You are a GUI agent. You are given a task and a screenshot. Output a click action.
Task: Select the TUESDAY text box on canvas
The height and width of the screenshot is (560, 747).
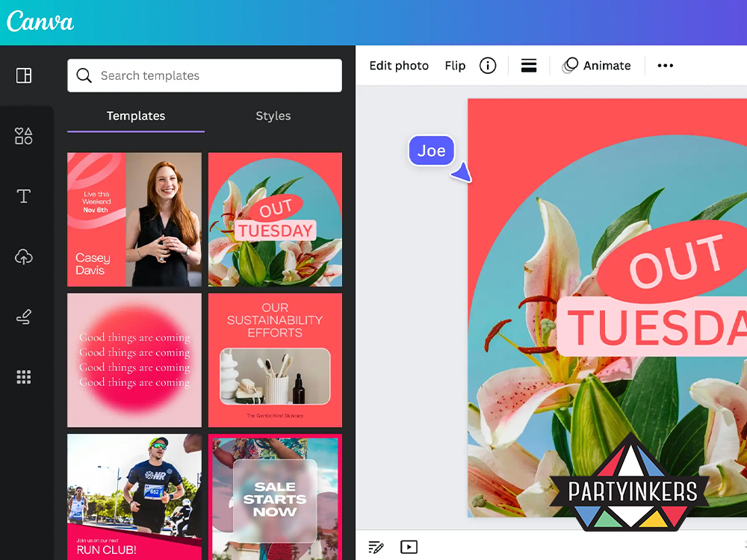click(x=653, y=327)
